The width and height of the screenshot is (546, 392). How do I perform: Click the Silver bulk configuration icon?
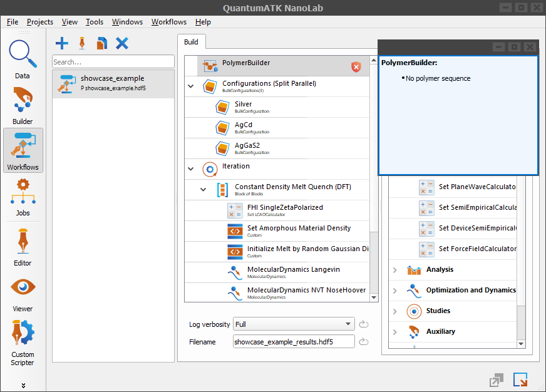click(x=222, y=107)
